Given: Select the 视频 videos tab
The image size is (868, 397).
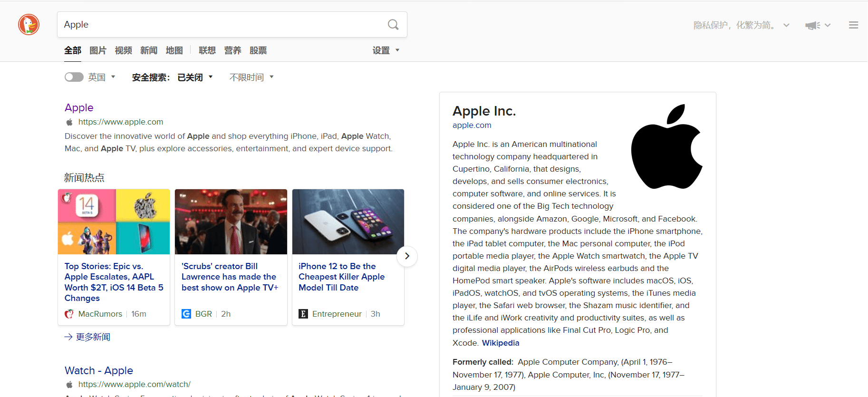Looking at the screenshot, I should click(x=124, y=50).
